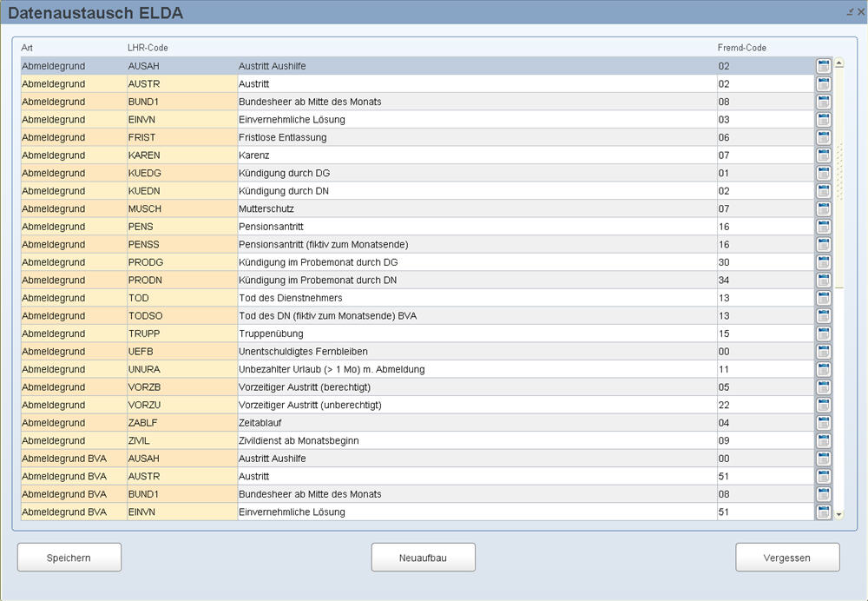Click the LHR-Code cell 'PENSS'

pyautogui.click(x=182, y=244)
